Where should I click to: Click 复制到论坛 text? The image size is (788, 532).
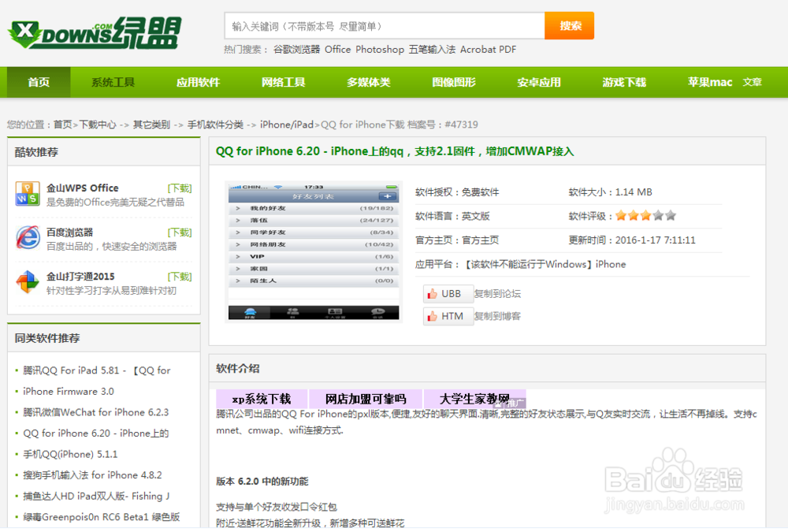497,294
